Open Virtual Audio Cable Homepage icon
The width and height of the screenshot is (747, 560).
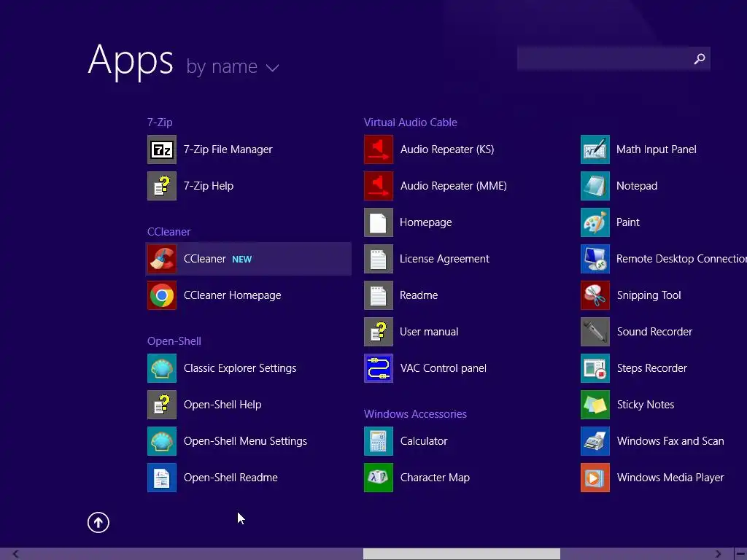(x=379, y=222)
